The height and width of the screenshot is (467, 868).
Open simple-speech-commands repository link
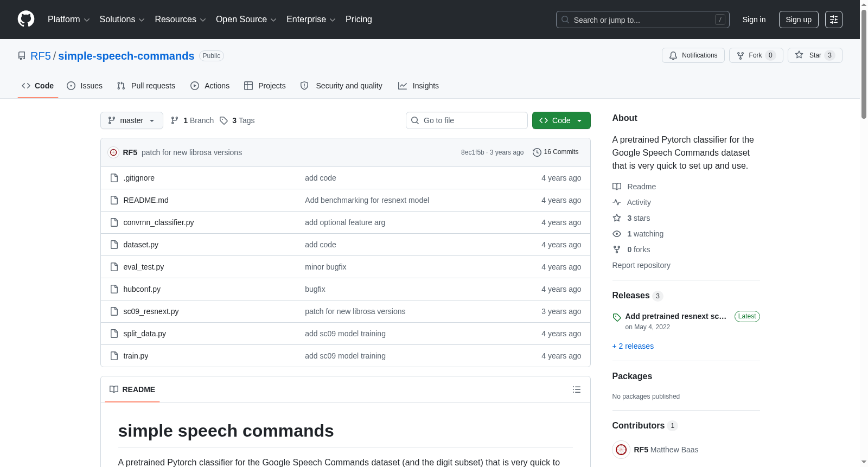(x=126, y=56)
